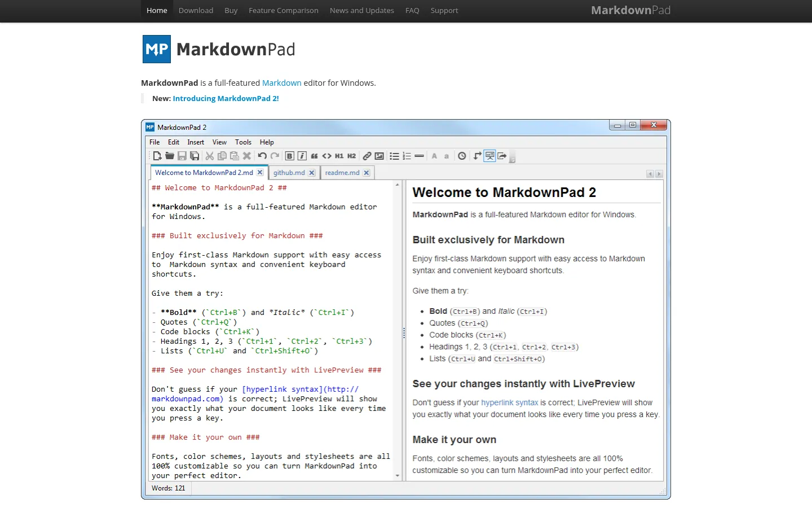
Task: Open the Help menu
Action: pos(267,142)
